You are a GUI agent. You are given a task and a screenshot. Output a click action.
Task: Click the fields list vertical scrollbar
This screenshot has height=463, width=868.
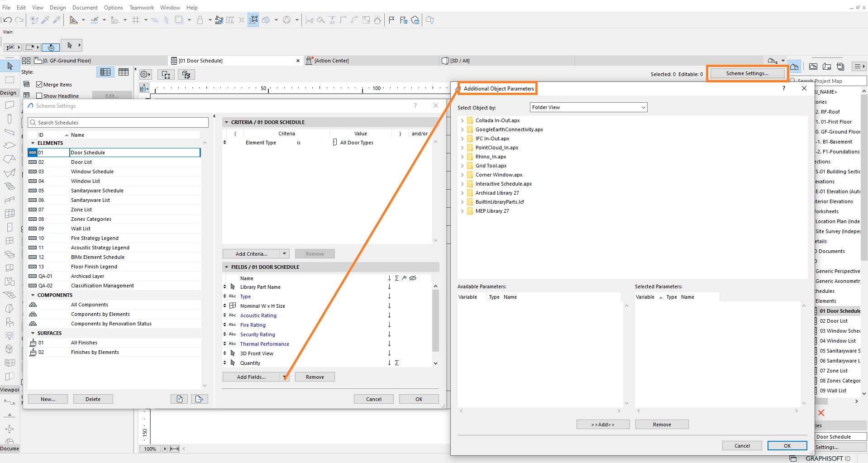pyautogui.click(x=435, y=321)
